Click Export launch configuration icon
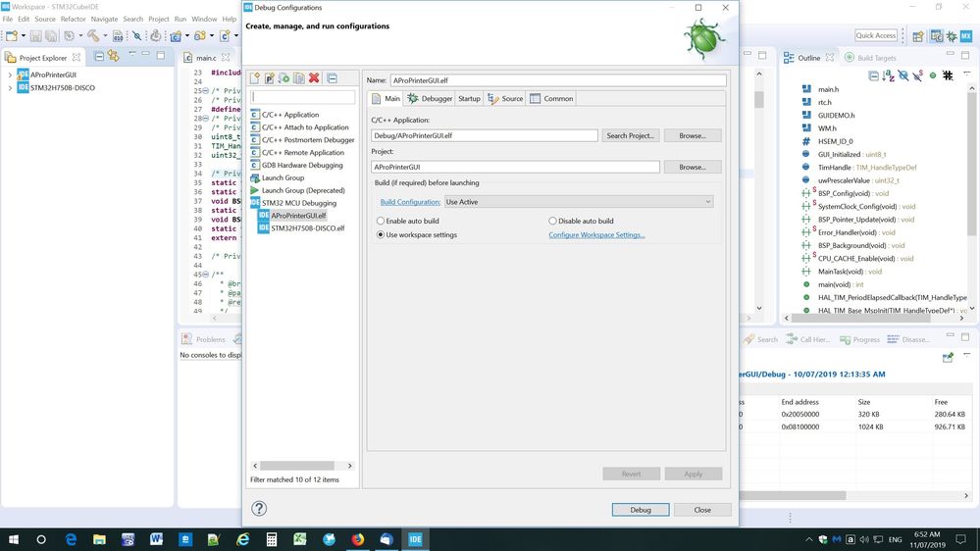 [284, 78]
